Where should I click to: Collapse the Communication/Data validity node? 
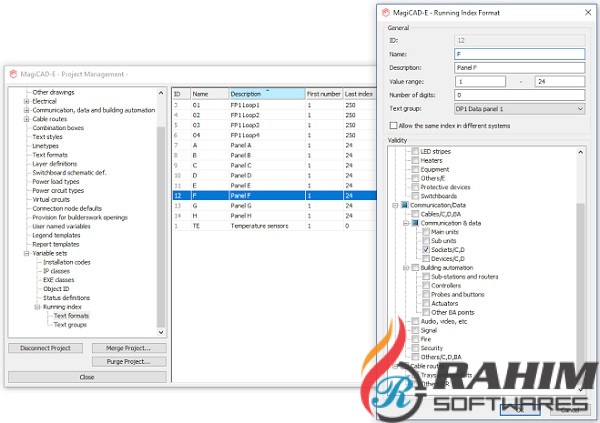tap(395, 205)
